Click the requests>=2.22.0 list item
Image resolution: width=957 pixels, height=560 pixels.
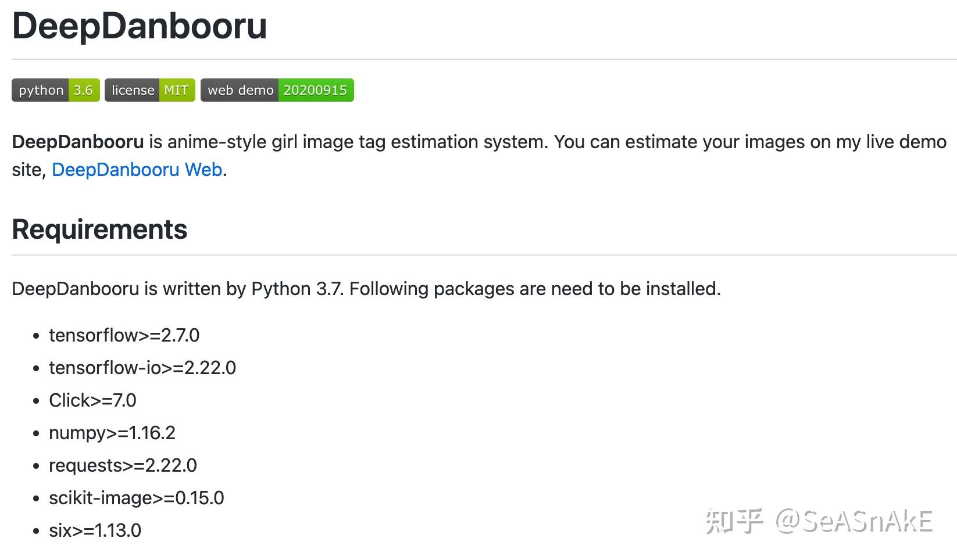tap(123, 465)
